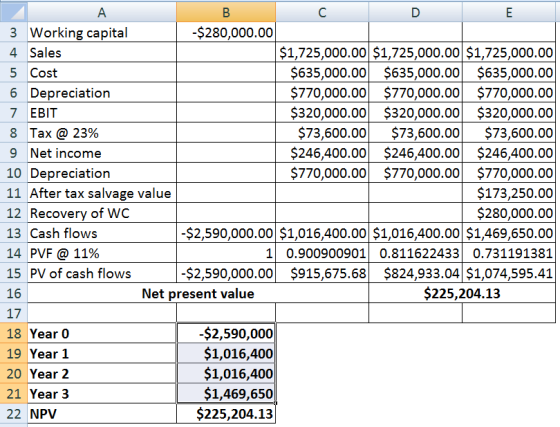Click the 'Cash flows' label cell

pyautogui.click(x=102, y=233)
